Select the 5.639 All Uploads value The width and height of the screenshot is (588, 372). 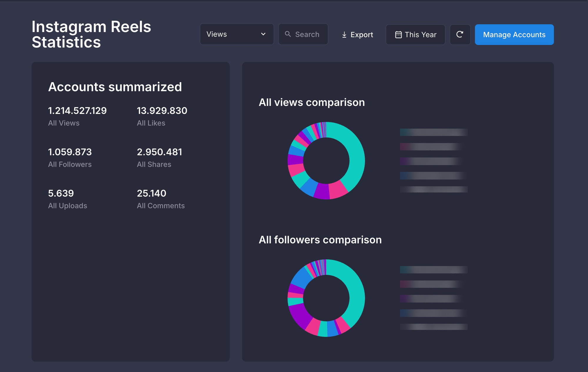pos(61,193)
